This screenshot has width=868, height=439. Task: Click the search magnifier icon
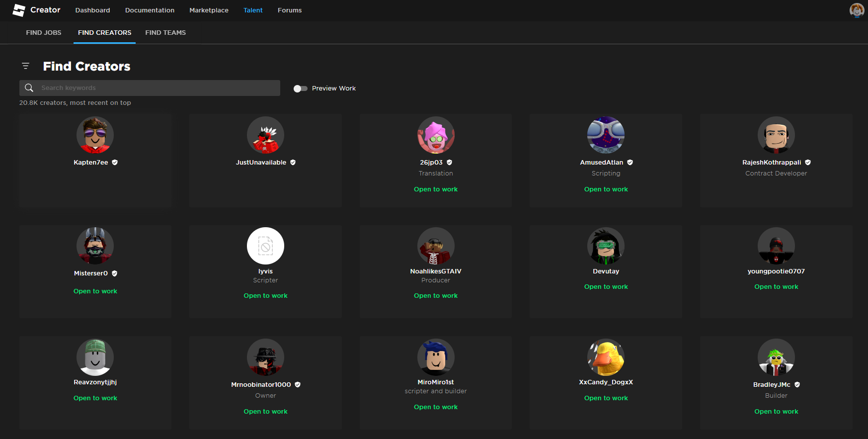29,88
